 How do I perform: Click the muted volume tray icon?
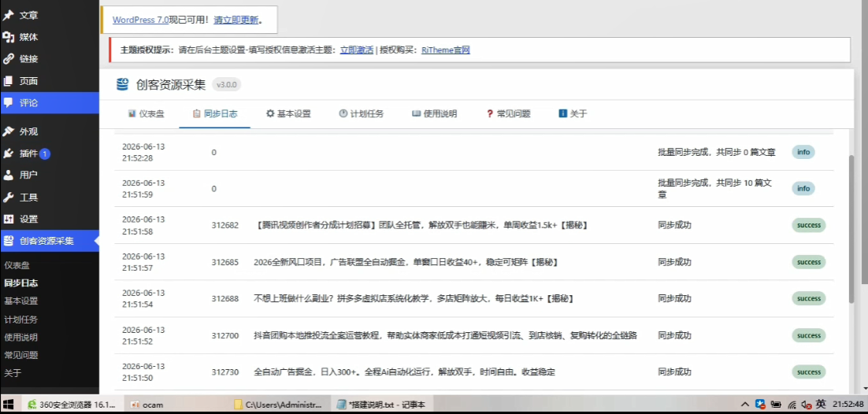[x=806, y=405]
